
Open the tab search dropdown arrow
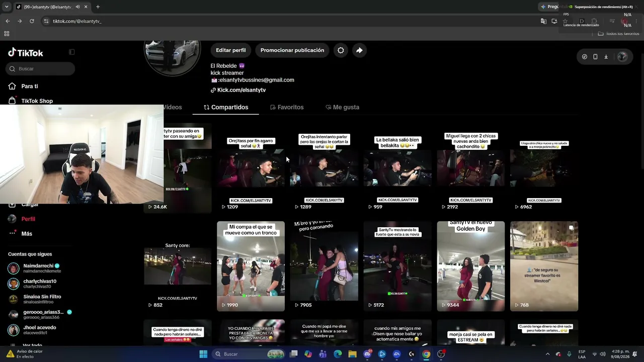[x=8, y=7]
